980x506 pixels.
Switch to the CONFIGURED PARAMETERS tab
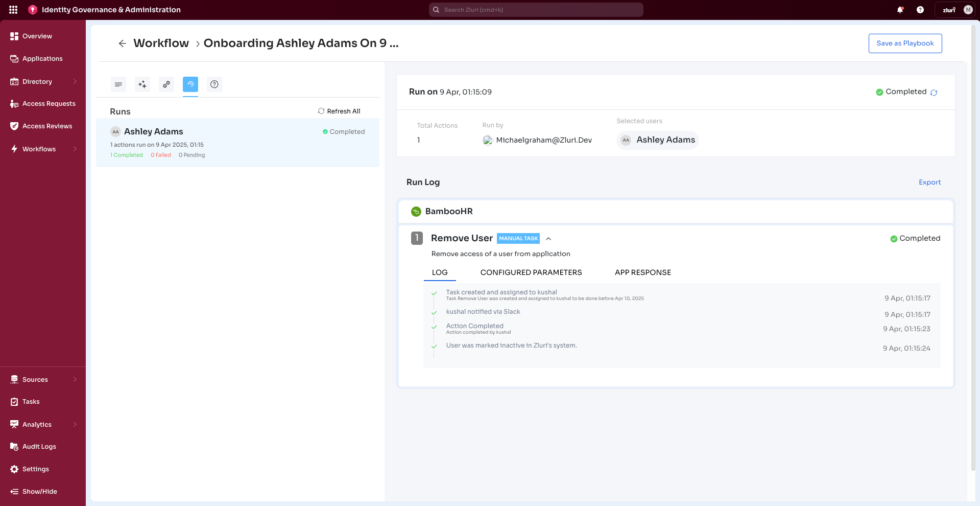[x=531, y=272]
